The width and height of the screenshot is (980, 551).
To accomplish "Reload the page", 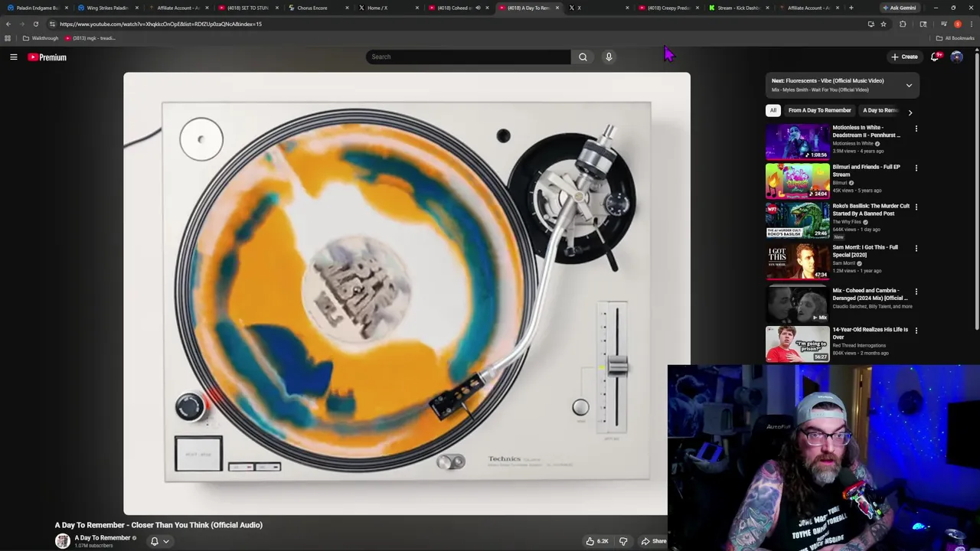I will [35, 24].
